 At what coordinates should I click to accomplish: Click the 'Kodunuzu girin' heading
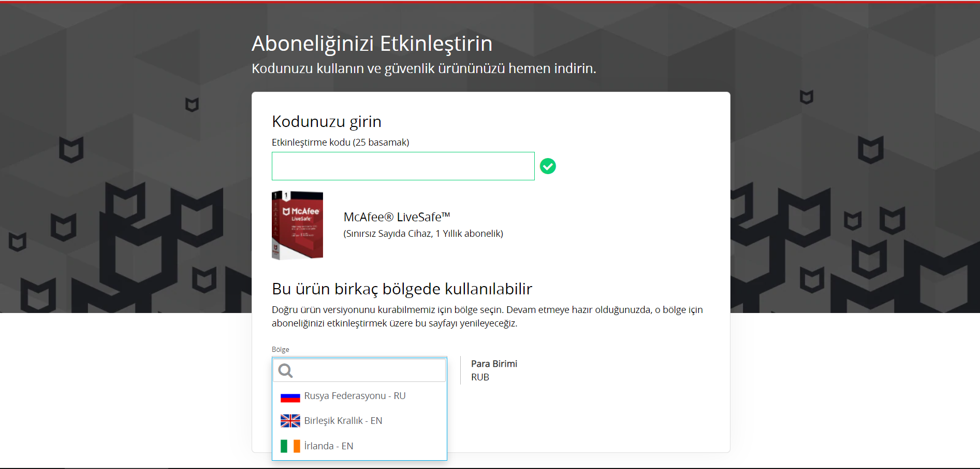pos(327,122)
